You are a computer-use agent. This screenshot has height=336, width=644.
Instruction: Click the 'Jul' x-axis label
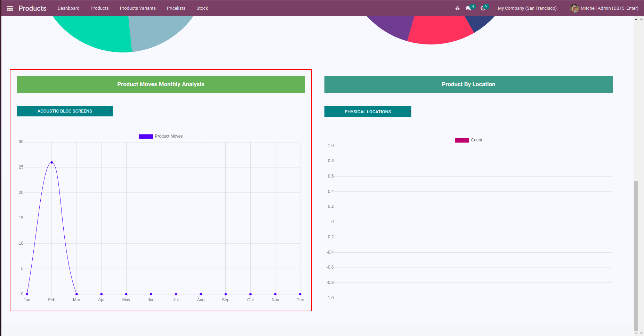click(176, 300)
